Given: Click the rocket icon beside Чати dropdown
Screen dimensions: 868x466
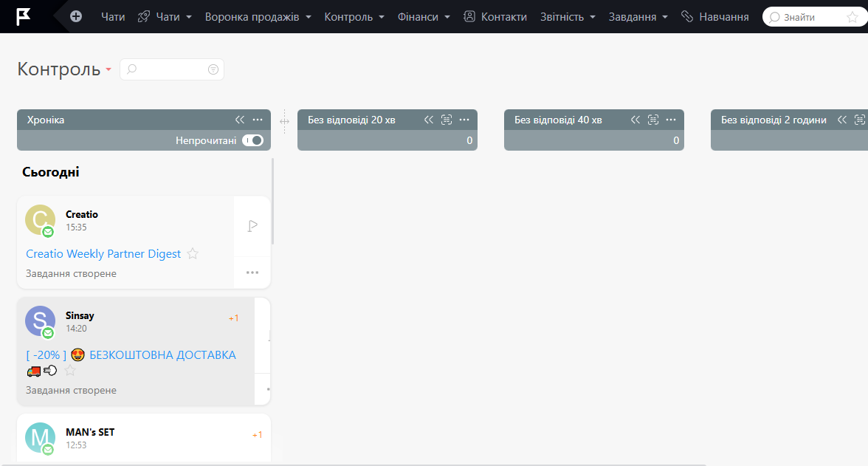Looking at the screenshot, I should click(x=144, y=17).
